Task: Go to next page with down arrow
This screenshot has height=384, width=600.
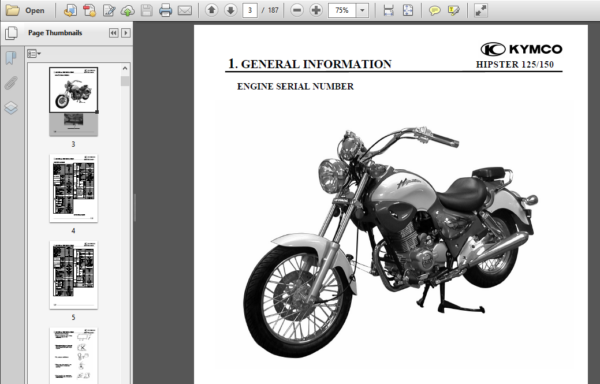Action: pos(230,10)
